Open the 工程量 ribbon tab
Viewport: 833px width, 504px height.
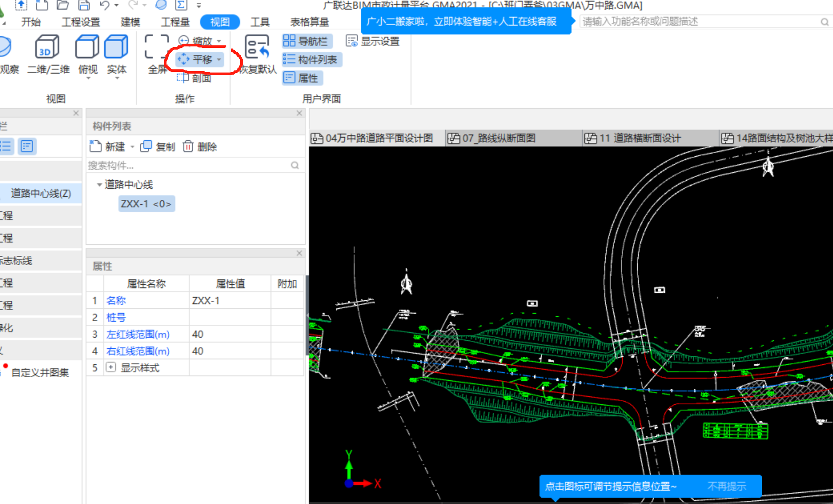click(175, 22)
